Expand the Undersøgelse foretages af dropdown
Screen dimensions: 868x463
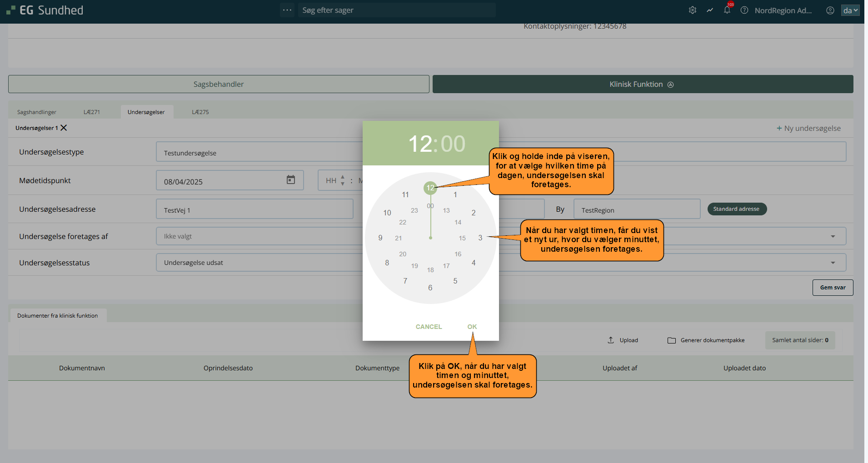pos(833,236)
